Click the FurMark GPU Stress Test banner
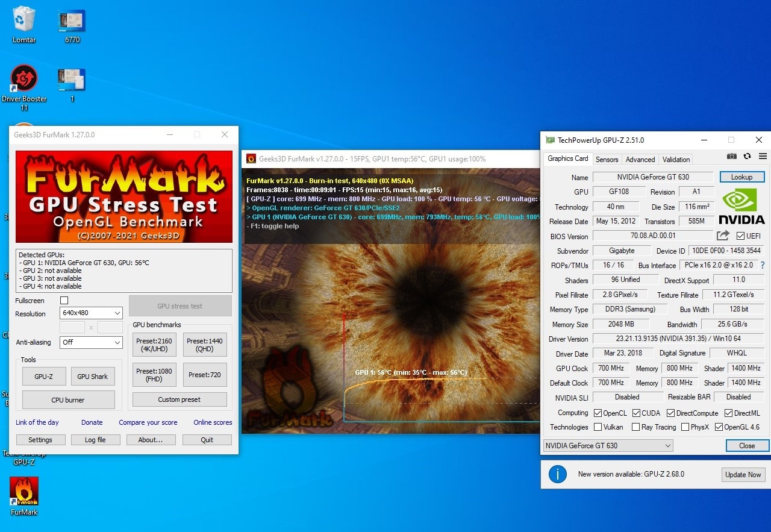The image size is (771, 532). point(124,196)
